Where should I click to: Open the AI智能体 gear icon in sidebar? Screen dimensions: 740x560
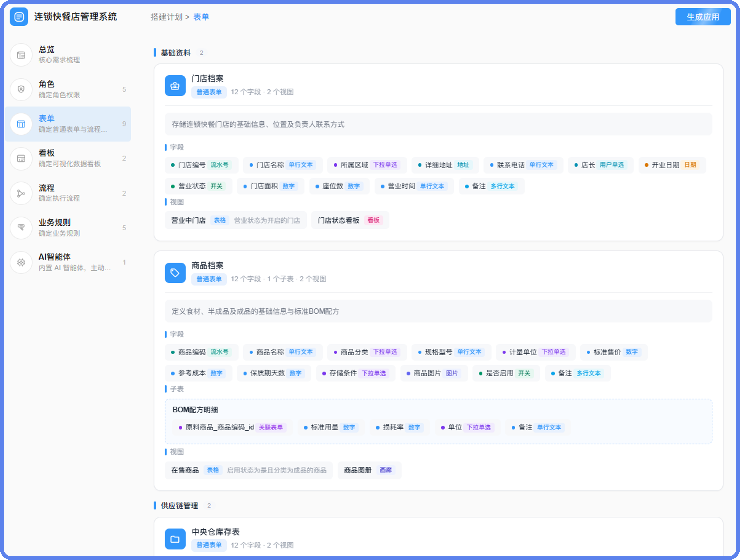click(x=21, y=262)
